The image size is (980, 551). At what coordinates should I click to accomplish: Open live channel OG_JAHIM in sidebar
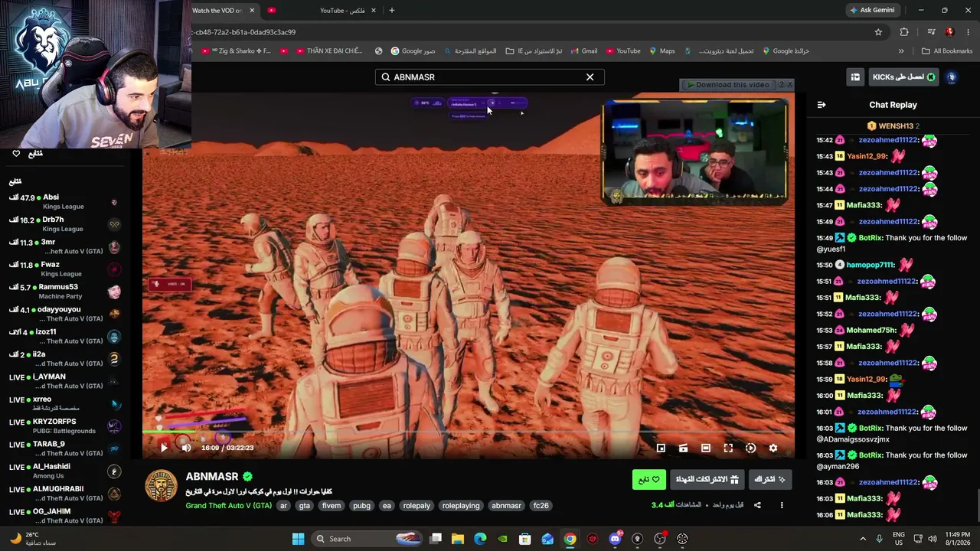pyautogui.click(x=64, y=516)
